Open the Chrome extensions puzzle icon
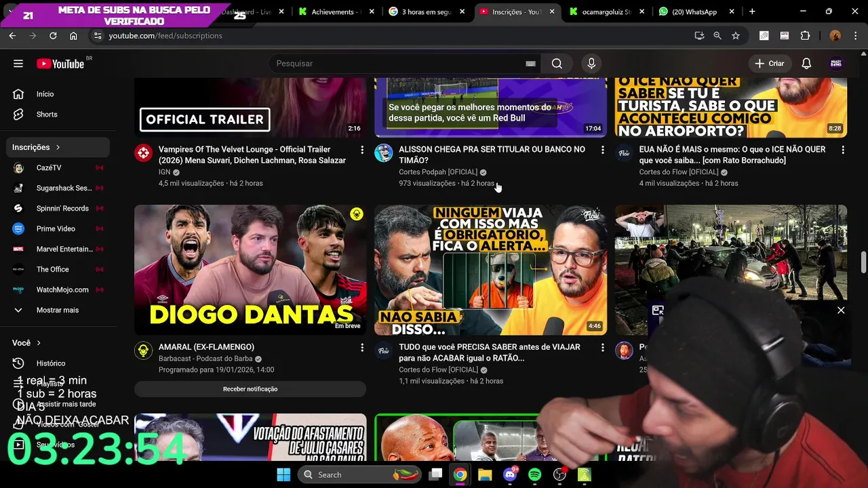868x488 pixels. (x=806, y=36)
